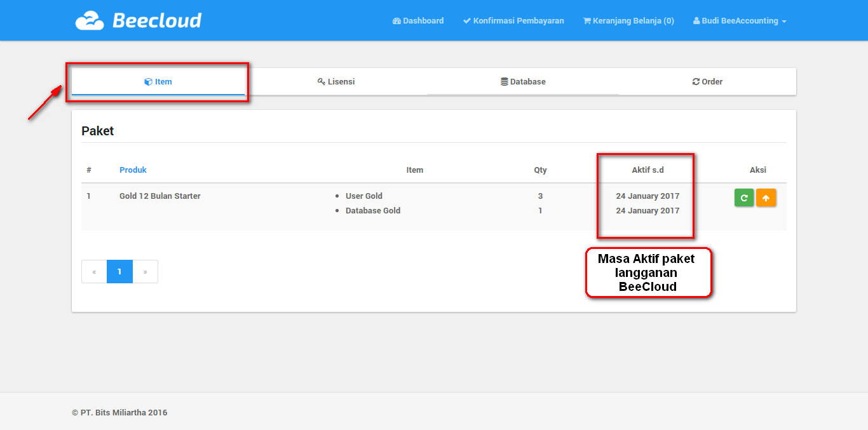Click the green renew refresh icon
The width and height of the screenshot is (868, 430).
pyautogui.click(x=744, y=198)
